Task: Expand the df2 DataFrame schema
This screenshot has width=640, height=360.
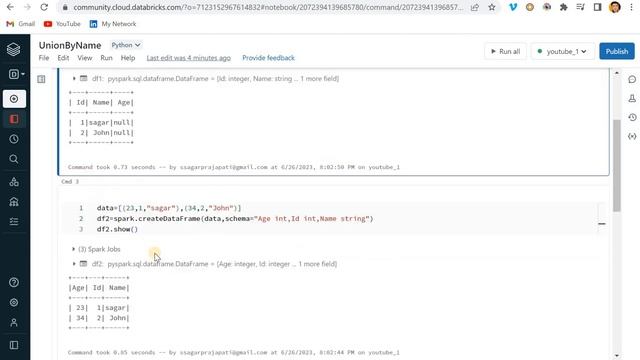Action: (x=74, y=264)
